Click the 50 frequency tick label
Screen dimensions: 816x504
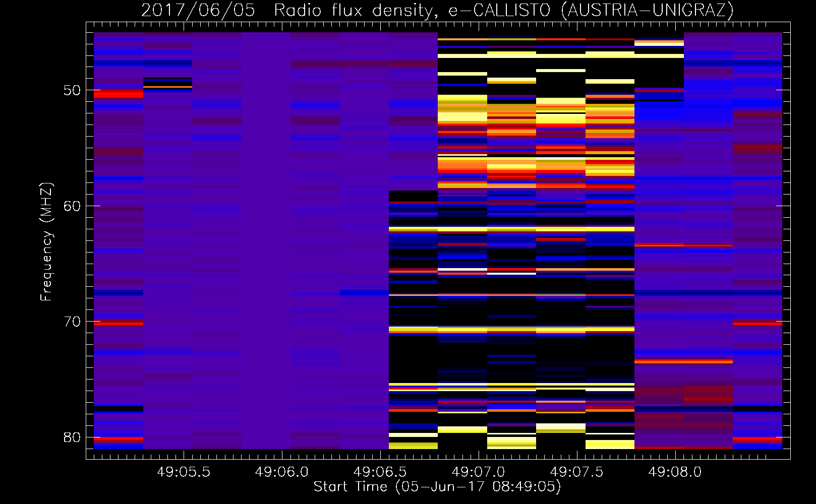click(72, 90)
